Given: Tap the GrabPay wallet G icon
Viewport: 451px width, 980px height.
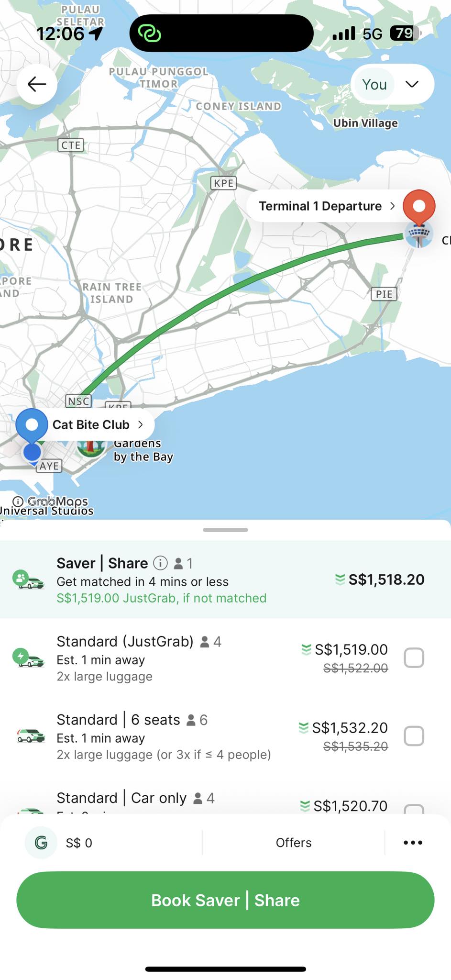Looking at the screenshot, I should click(41, 843).
